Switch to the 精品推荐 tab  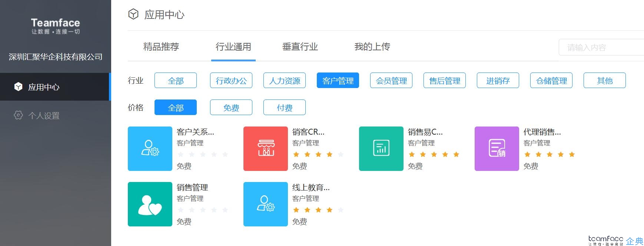[161, 47]
